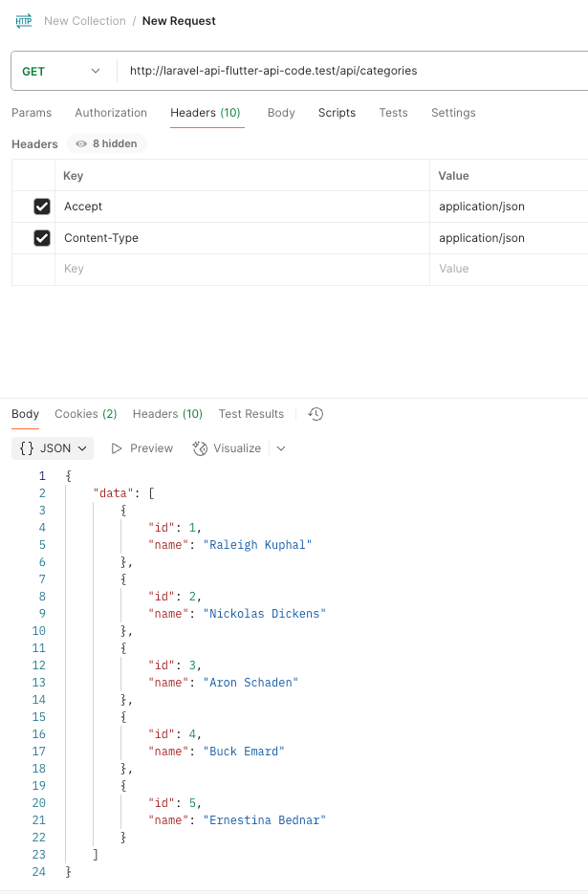Uncheck the Content-Type header checkbox

(x=42, y=238)
